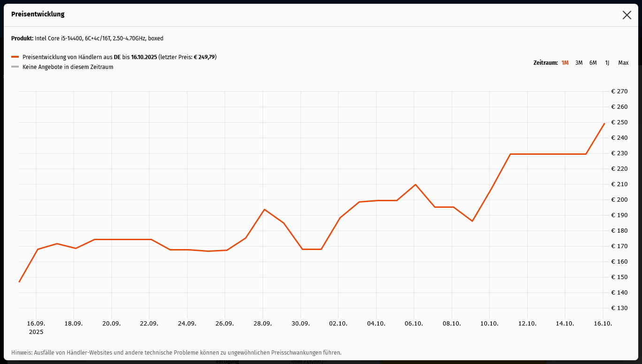Show the 1J price history
Image resolution: width=642 pixels, height=364 pixels.
pos(607,63)
